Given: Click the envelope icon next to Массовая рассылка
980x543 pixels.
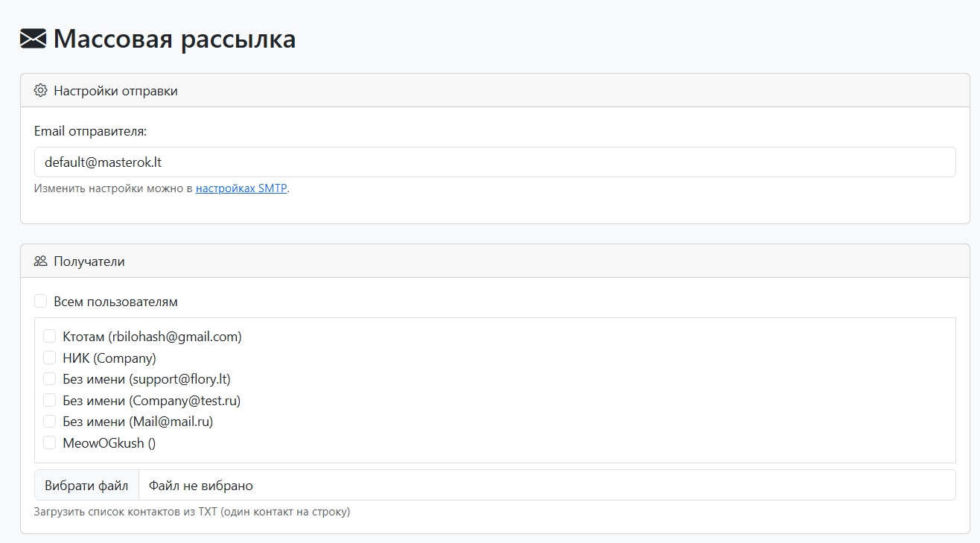Looking at the screenshot, I should 33,39.
